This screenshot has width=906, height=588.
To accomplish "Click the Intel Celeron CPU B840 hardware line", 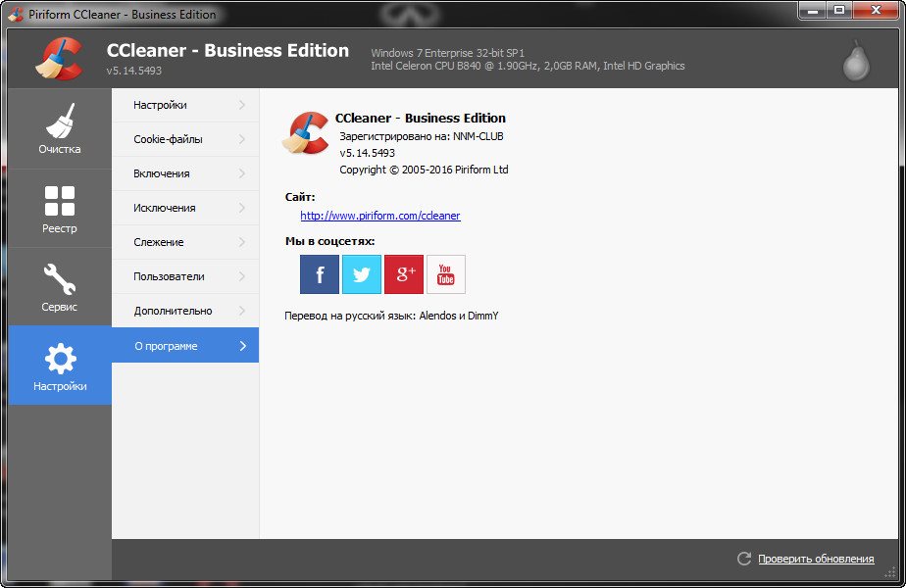I will (528, 66).
